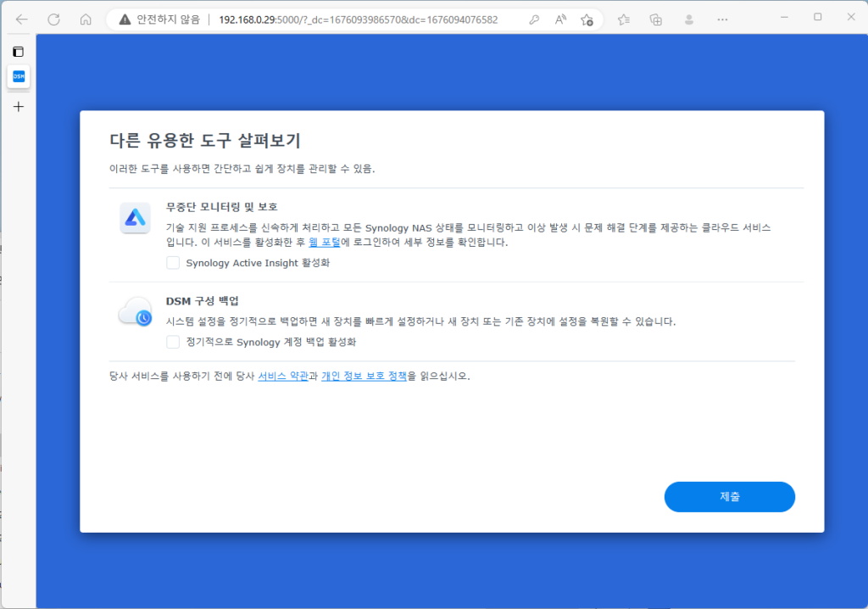Enable periodic Synology account backup checkbox

[x=173, y=342]
